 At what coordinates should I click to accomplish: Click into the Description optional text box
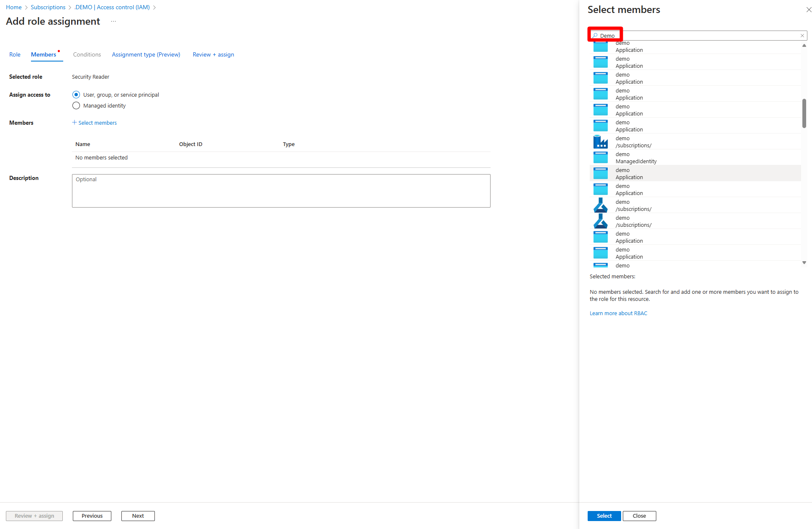[x=281, y=191]
